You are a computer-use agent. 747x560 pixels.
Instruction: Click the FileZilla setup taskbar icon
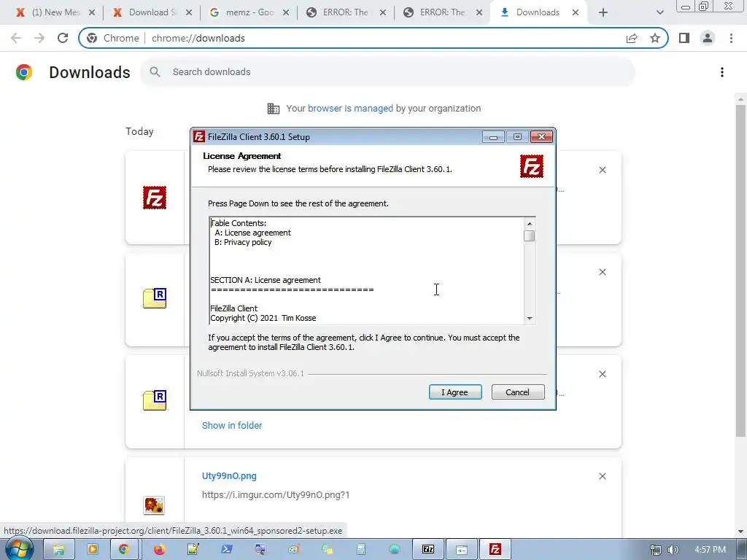click(x=495, y=550)
